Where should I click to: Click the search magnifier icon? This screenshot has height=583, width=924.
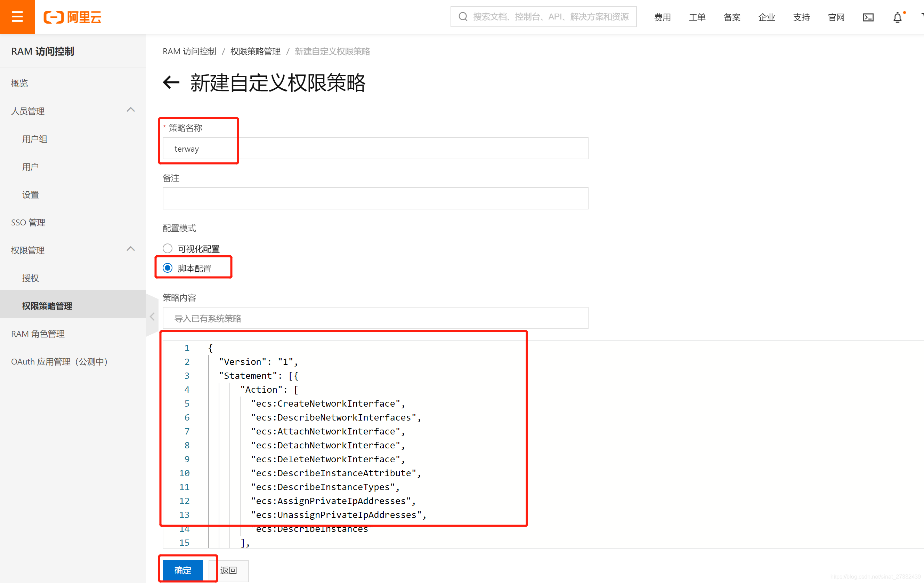pyautogui.click(x=463, y=17)
